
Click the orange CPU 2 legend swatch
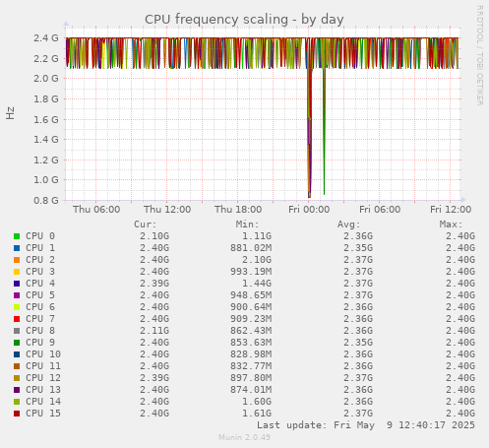[17, 260]
